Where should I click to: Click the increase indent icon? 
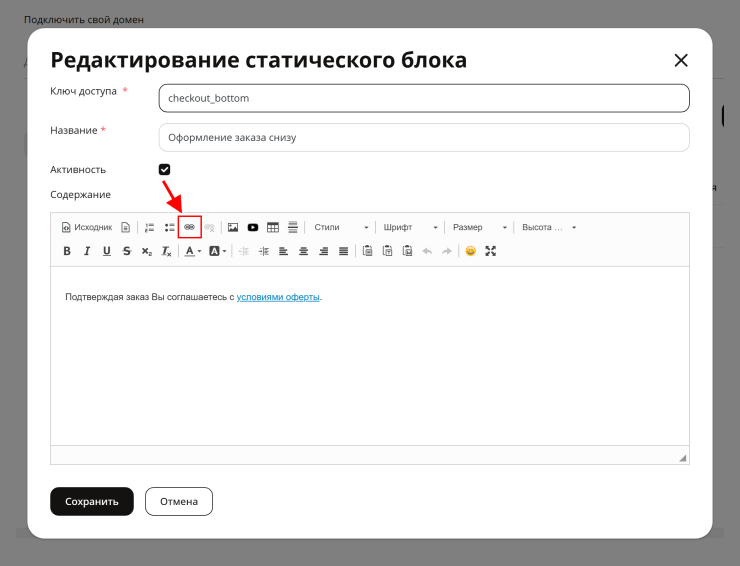264,251
